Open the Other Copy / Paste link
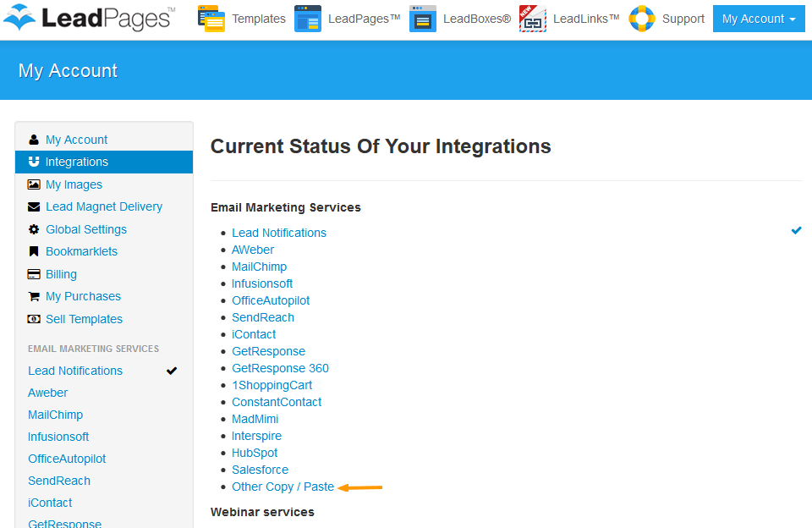 click(283, 487)
